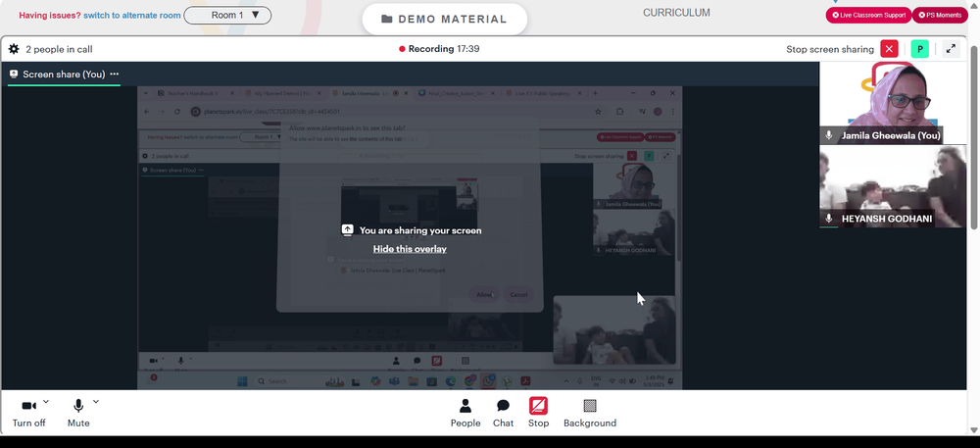Click switch to alternate room link
Viewport: 980px width, 448px height.
click(x=132, y=15)
